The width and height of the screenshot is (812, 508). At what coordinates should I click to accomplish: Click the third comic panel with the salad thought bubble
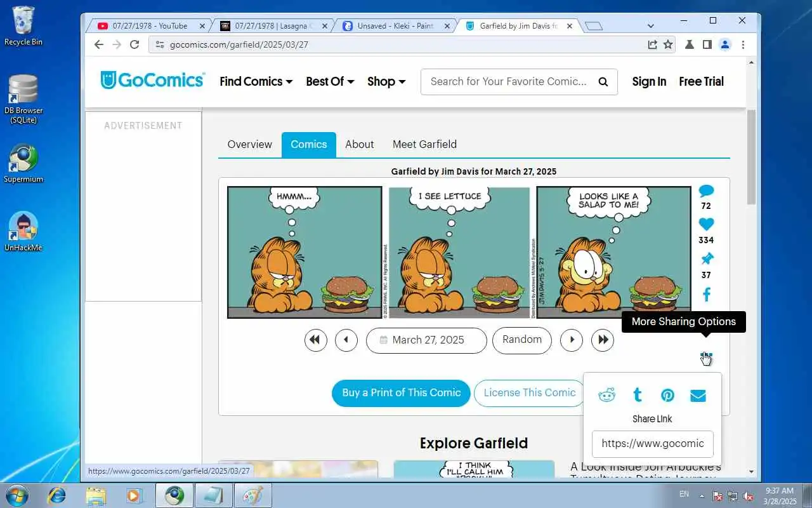pos(613,252)
